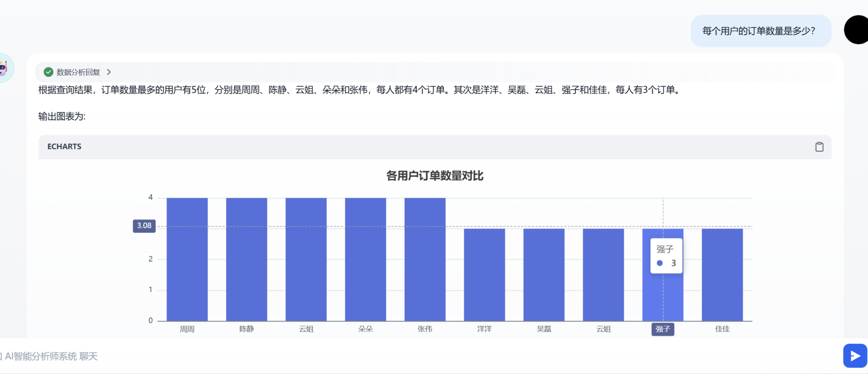Click the 洋洋 bar in chart
Viewport: 868px width, 374px height.
(485, 275)
